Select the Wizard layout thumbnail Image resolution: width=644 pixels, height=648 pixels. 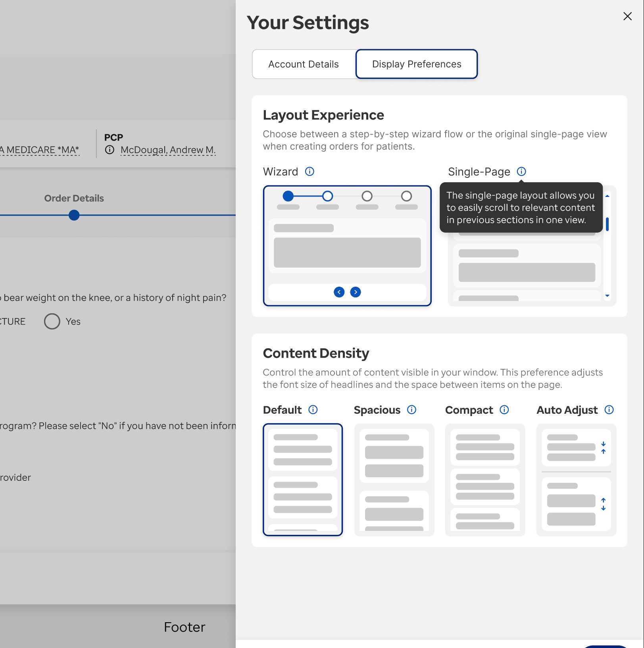pyautogui.click(x=347, y=246)
